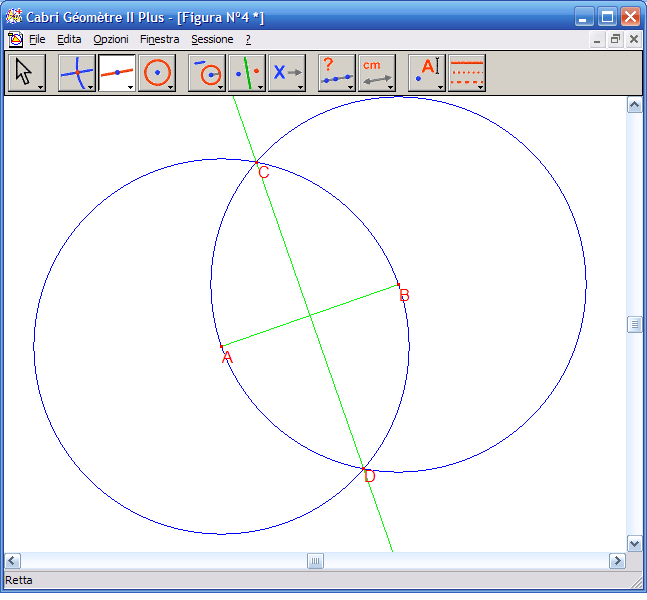Click the horizontal scrollbar left arrow
The image size is (647, 600).
tap(12, 561)
